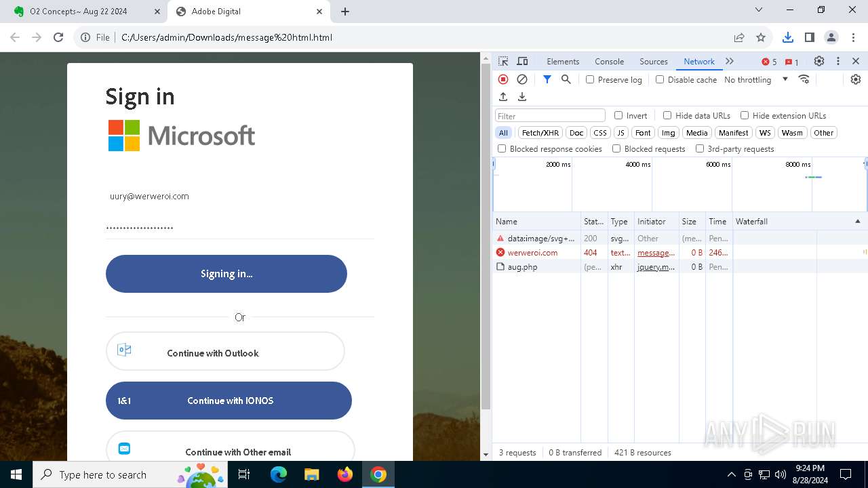
Task: Open Chrome profile avatar
Action: [831, 37]
